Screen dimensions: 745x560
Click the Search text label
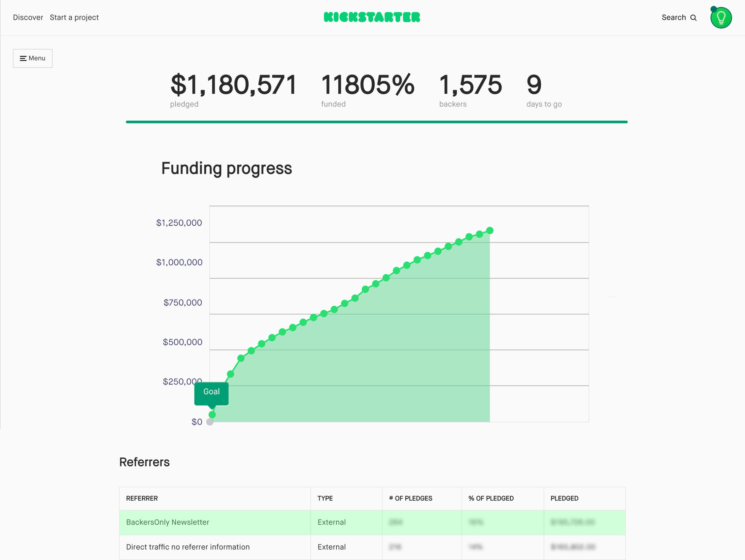[674, 17]
